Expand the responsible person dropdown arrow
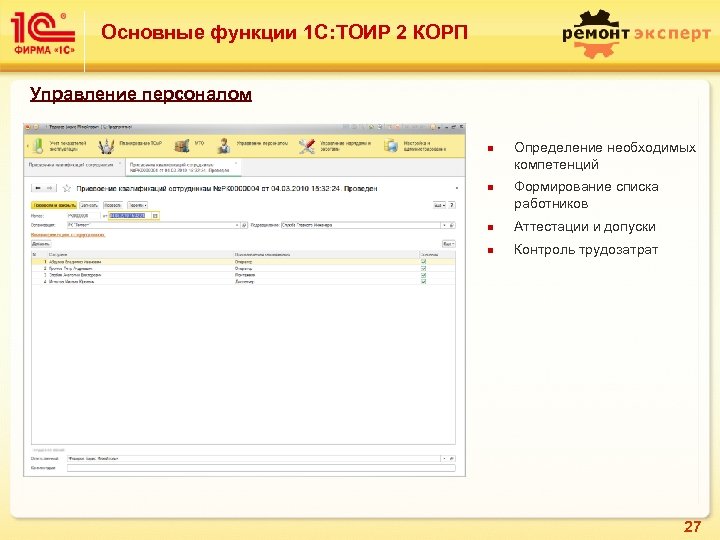 (444, 458)
